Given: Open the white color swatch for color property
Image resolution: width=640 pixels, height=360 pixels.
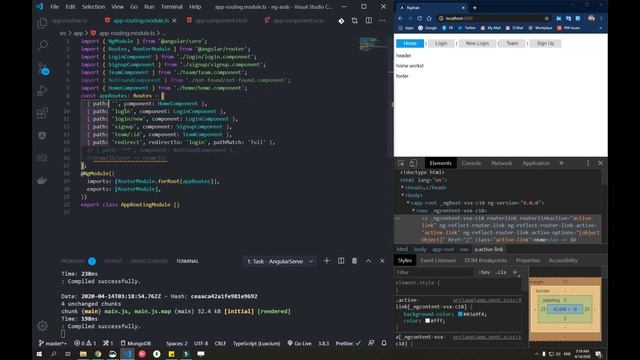Looking at the screenshot, I should tap(427, 321).
